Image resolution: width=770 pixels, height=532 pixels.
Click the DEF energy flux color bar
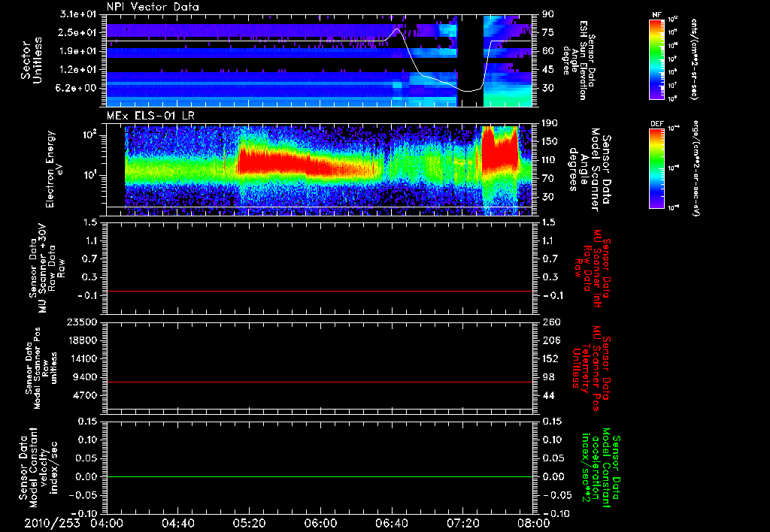coord(657,168)
